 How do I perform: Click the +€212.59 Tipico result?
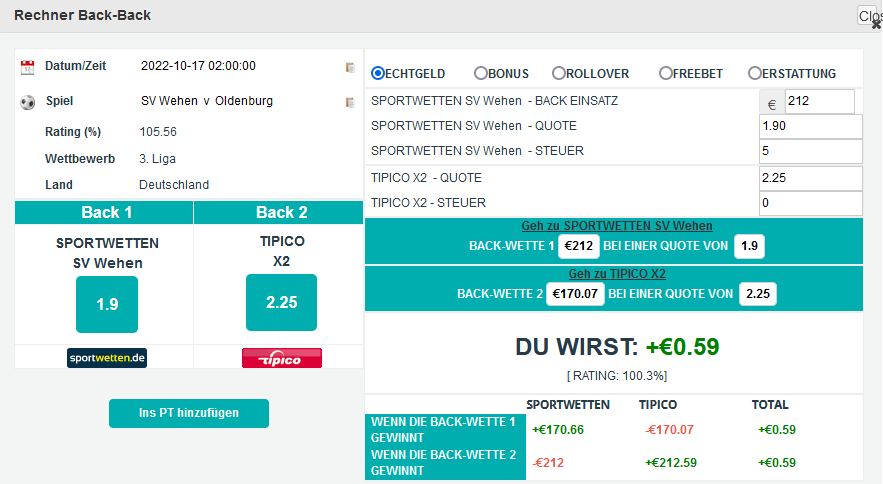point(671,463)
